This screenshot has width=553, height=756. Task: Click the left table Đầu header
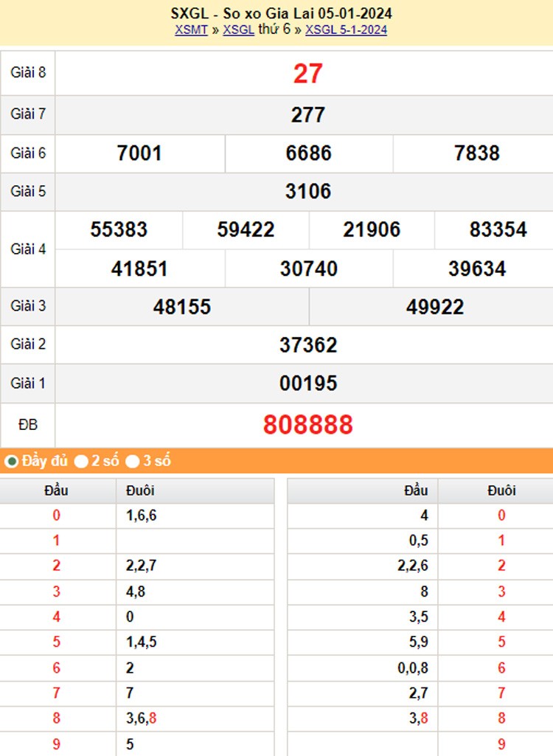57,490
